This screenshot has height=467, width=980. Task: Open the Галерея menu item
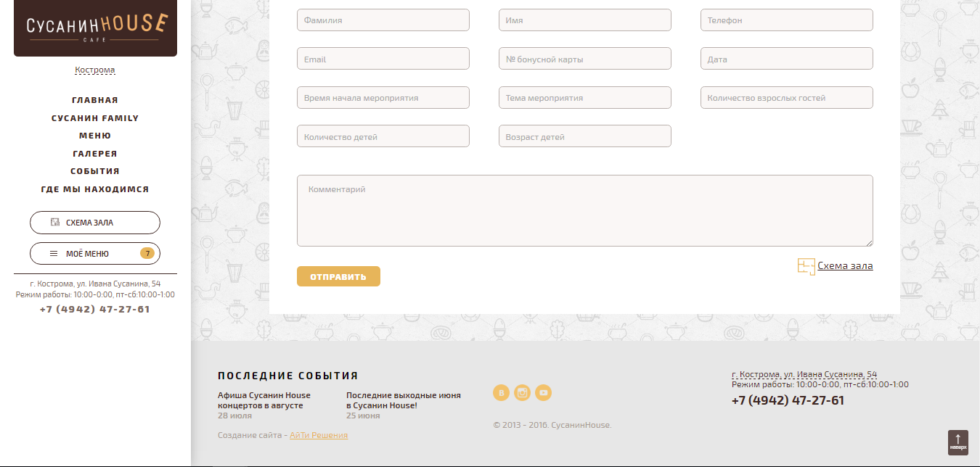click(95, 154)
